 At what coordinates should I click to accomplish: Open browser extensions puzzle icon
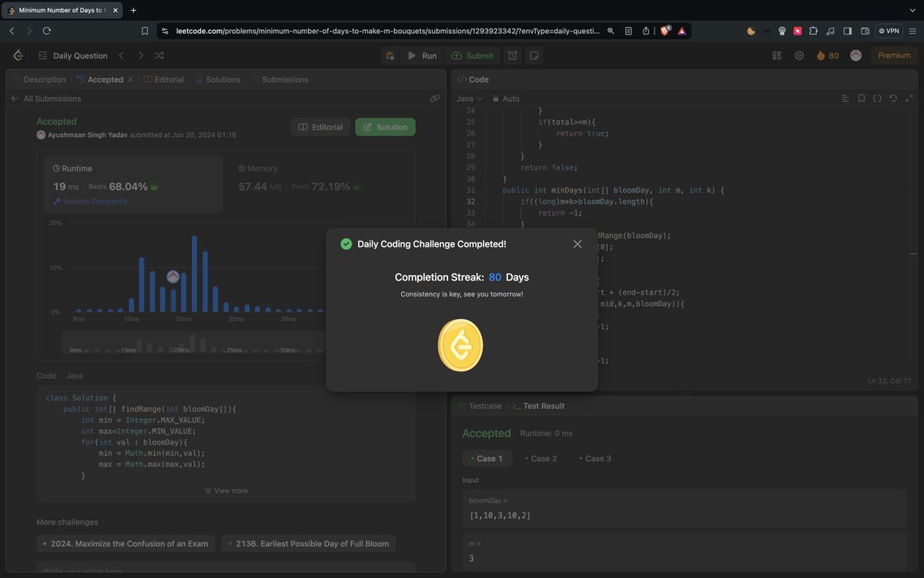pyautogui.click(x=813, y=31)
